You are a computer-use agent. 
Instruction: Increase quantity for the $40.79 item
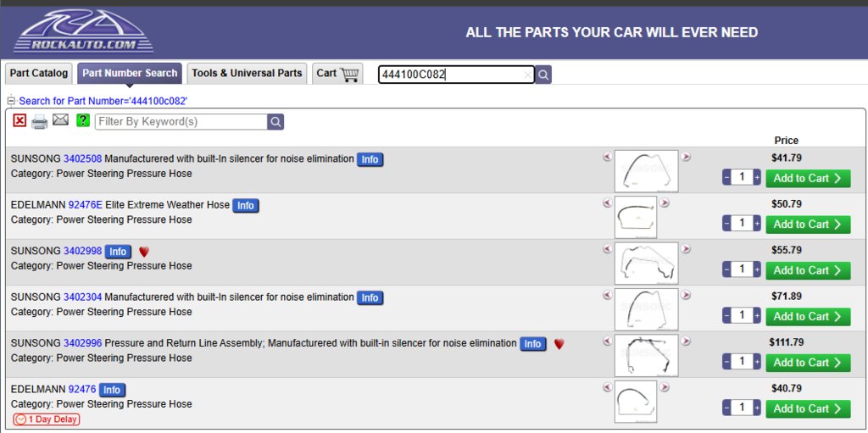click(x=757, y=408)
